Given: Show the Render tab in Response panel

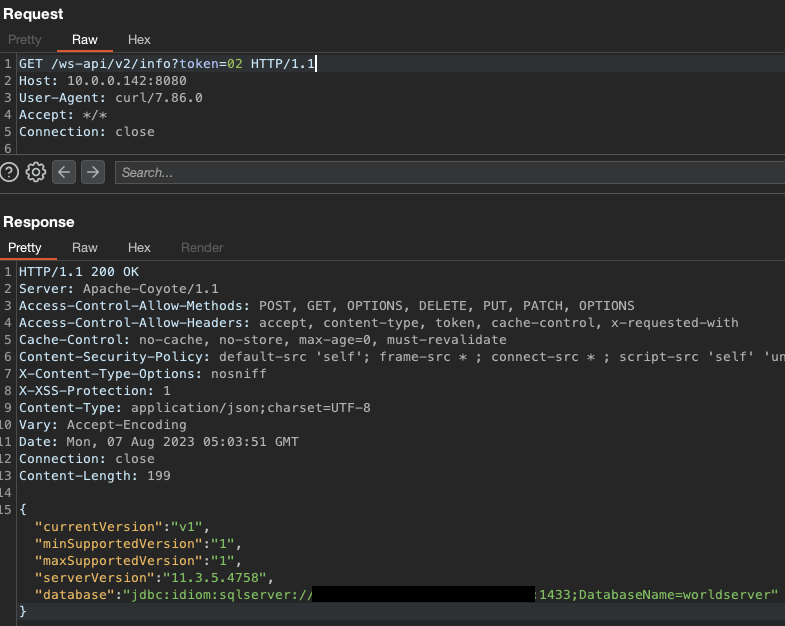Looking at the screenshot, I should click(x=202, y=248).
